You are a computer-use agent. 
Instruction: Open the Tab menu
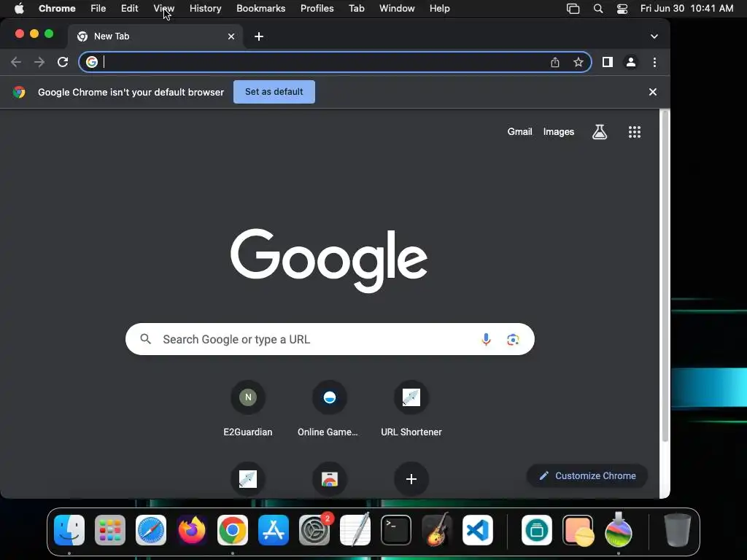356,9
